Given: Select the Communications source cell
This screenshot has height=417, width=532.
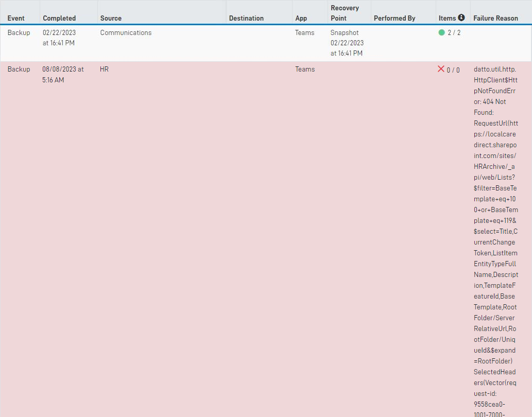Looking at the screenshot, I should pos(126,32).
